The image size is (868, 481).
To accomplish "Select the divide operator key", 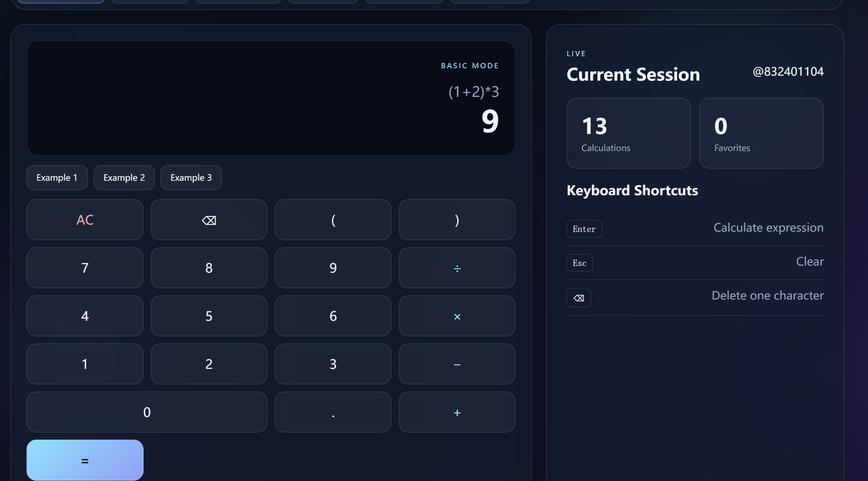I will point(457,268).
